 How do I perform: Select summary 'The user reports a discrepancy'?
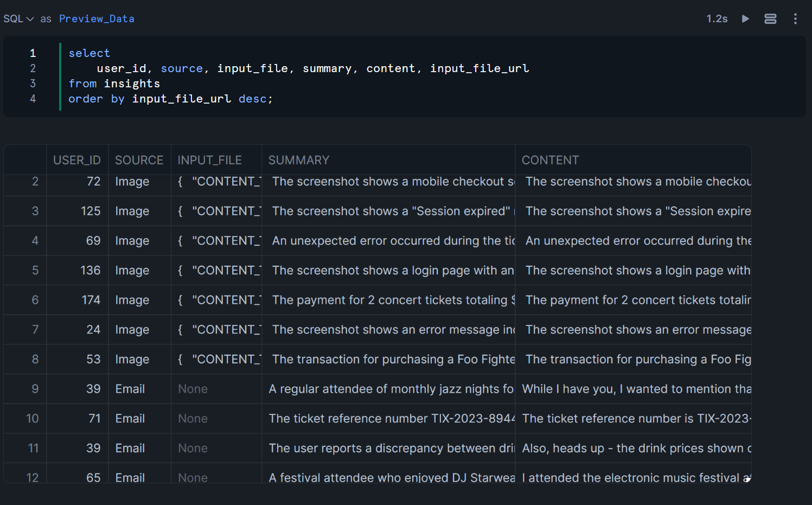388,448
